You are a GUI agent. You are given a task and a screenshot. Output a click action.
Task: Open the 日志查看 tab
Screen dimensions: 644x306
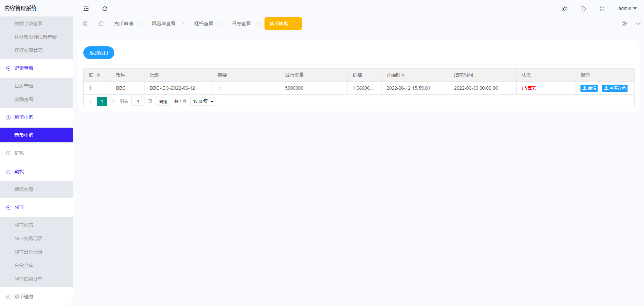pos(241,24)
